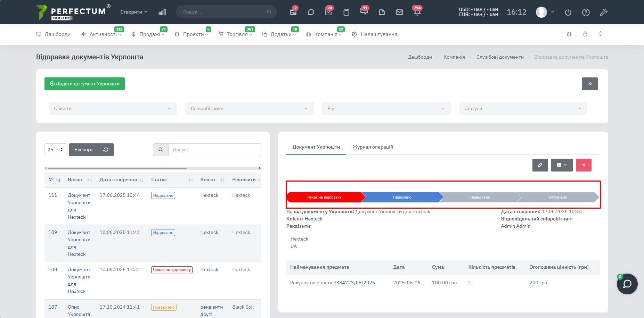Open the calendar icon with badge 2

pos(293,12)
